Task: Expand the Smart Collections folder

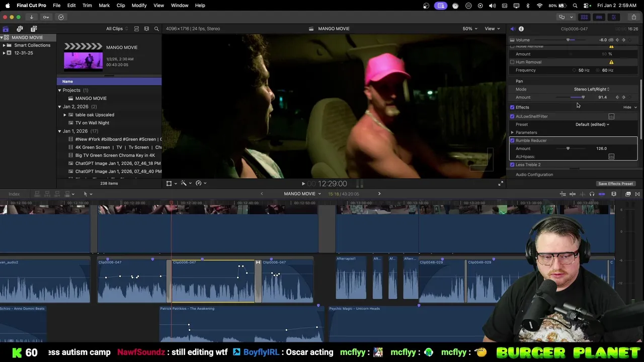Action: click(4, 45)
